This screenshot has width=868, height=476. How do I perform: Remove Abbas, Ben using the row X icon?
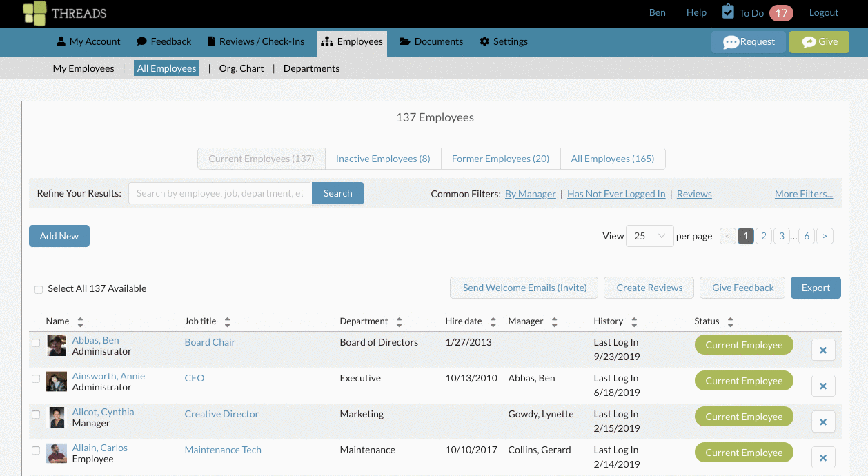tap(823, 350)
